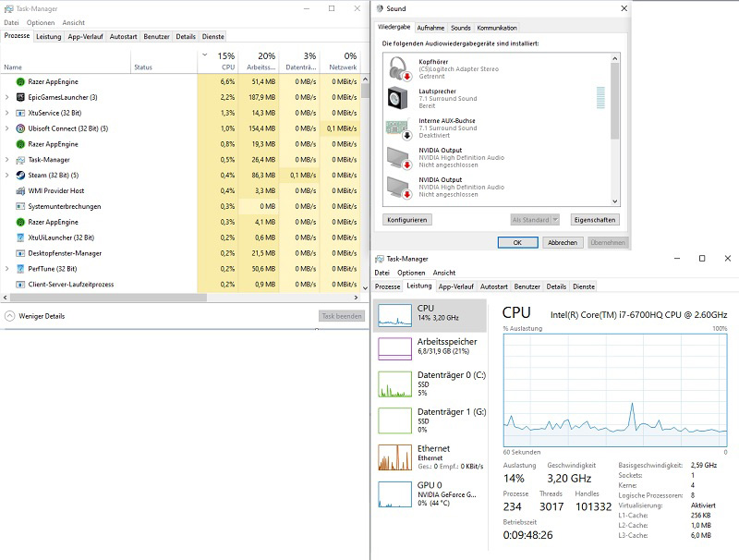Open Dienste tab in right Task-Manager
Image resolution: width=739 pixels, height=560 pixels.
pyautogui.click(x=584, y=286)
